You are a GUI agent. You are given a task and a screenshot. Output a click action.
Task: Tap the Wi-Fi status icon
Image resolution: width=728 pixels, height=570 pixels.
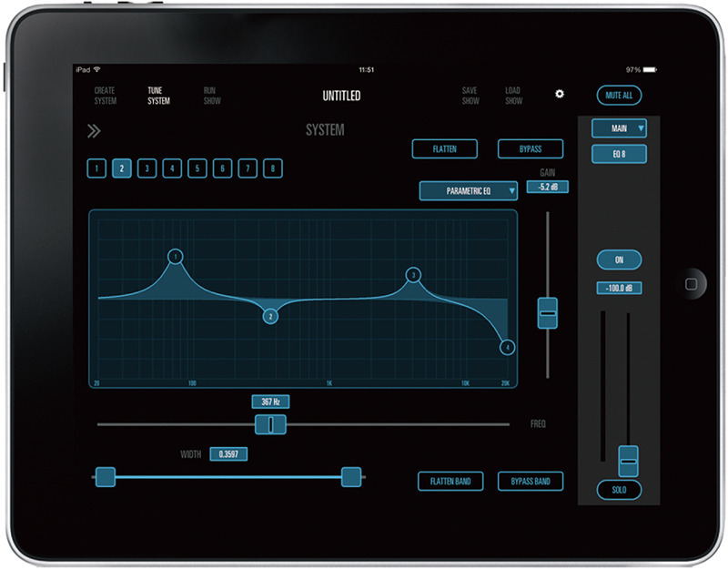click(96, 70)
